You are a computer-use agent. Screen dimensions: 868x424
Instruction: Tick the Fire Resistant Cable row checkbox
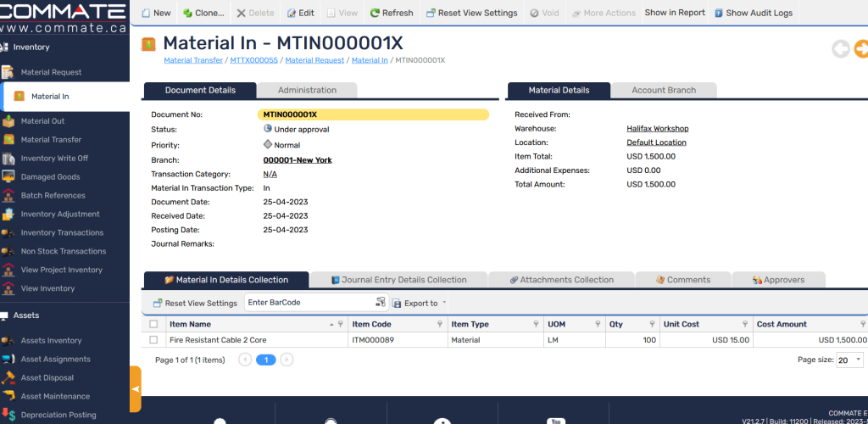(153, 340)
